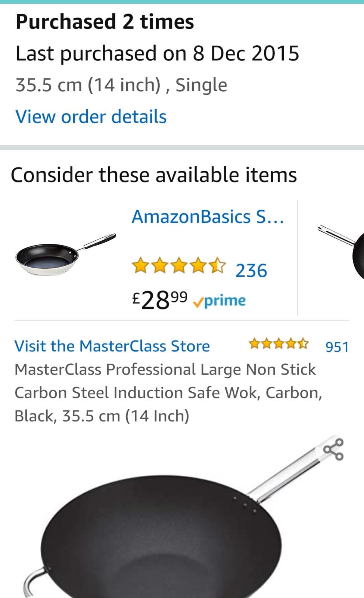The image size is (364, 598).
Task: Visit the MasterClass Store link
Action: [x=112, y=346]
